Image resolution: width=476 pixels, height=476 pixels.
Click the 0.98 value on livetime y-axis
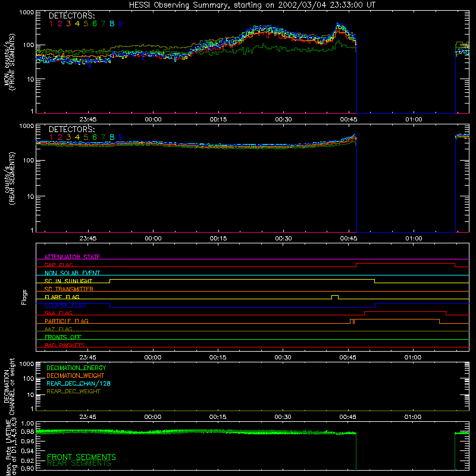coord(28,431)
